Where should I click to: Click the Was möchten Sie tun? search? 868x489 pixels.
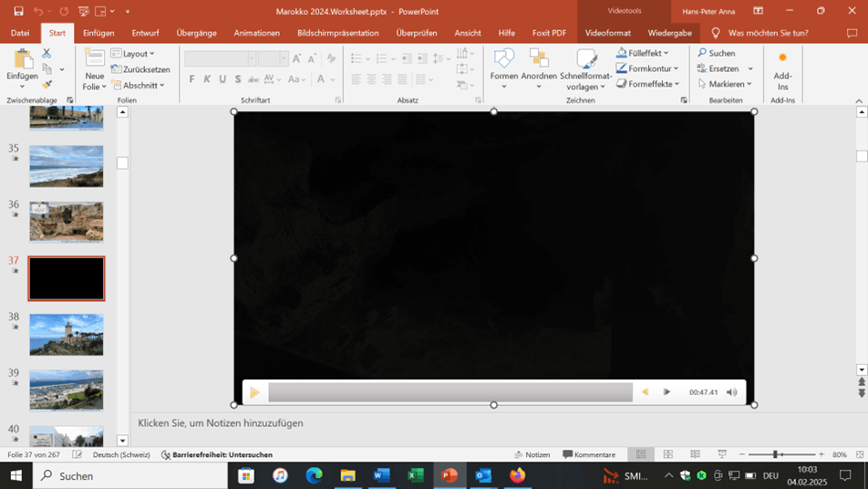coord(768,33)
